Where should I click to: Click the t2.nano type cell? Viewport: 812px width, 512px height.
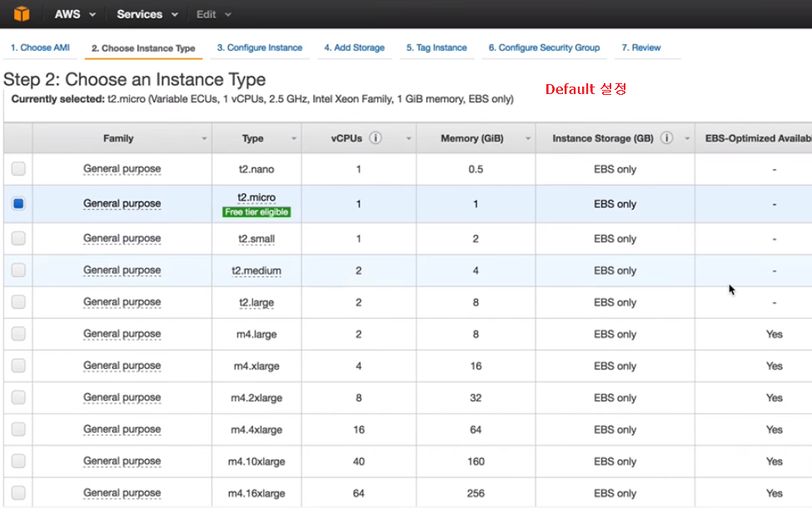click(257, 169)
